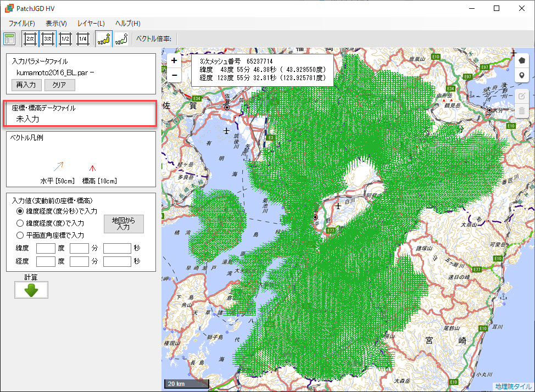
Task: Select 平面直角座標で入力 radio option
Action: pos(20,235)
